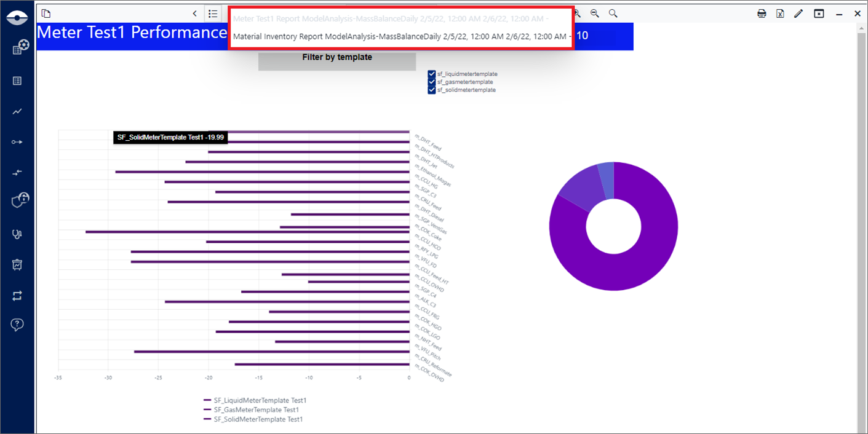The height and width of the screenshot is (434, 868).
Task: Toggle the sf_gasmetertemplate checkbox
Action: (432, 82)
